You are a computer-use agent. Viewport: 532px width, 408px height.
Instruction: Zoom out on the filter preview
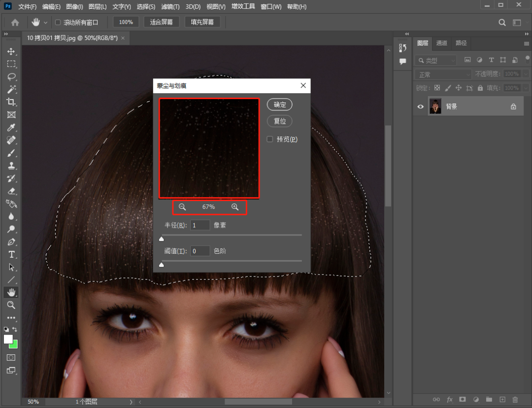pos(182,207)
